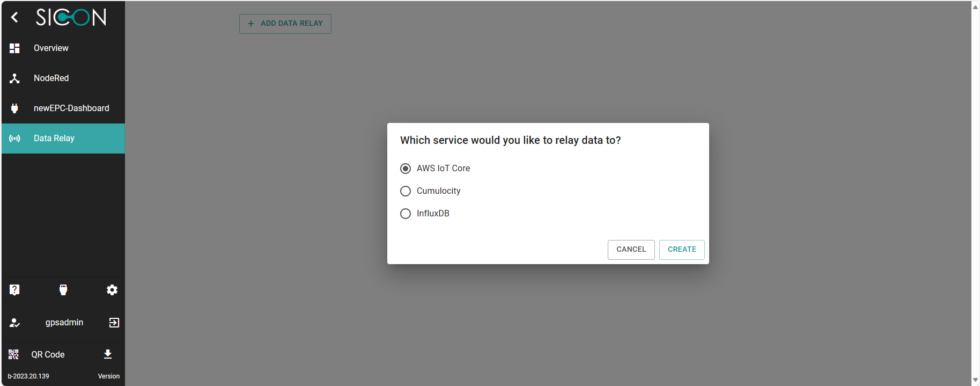Go to NodeRed in the sidebar
The width and height of the screenshot is (980, 386).
(x=51, y=78)
